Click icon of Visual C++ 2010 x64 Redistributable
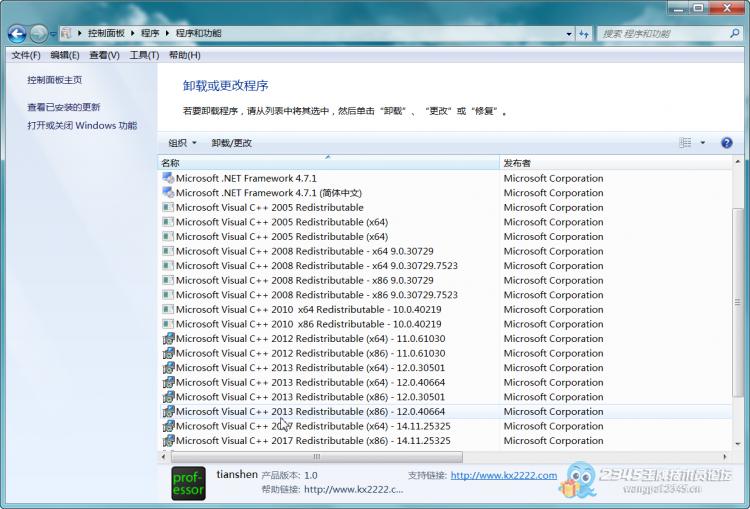The width and height of the screenshot is (750, 509). [x=168, y=310]
